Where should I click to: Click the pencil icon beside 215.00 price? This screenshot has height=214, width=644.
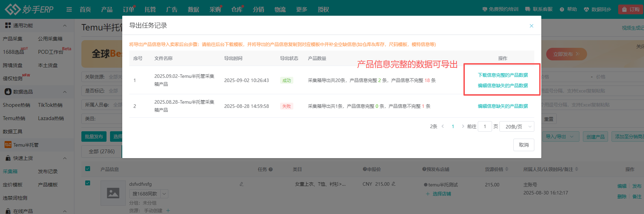(x=394, y=184)
